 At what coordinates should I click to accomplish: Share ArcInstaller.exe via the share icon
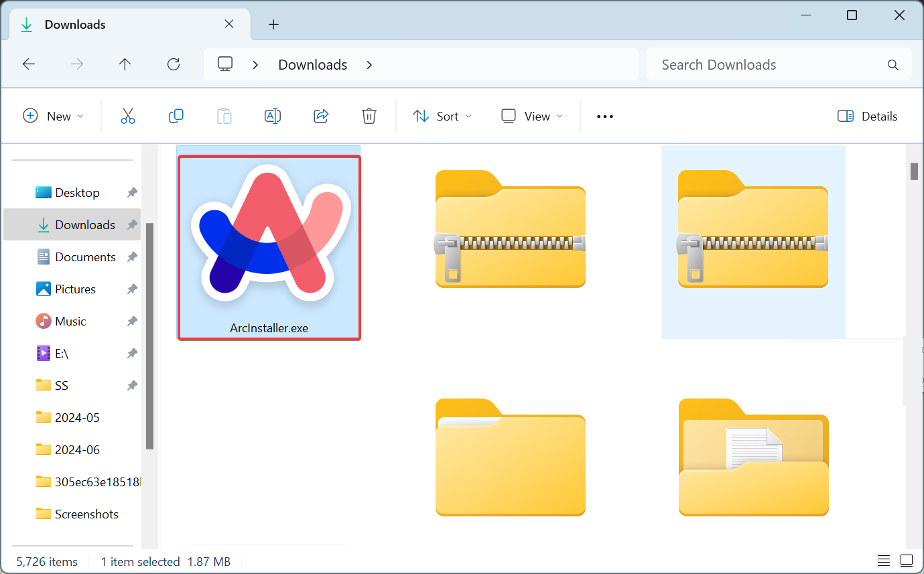[321, 116]
